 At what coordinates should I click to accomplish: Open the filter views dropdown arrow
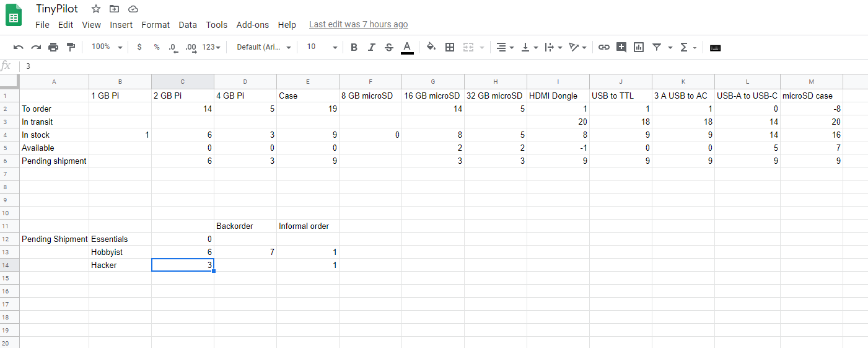[x=670, y=47]
